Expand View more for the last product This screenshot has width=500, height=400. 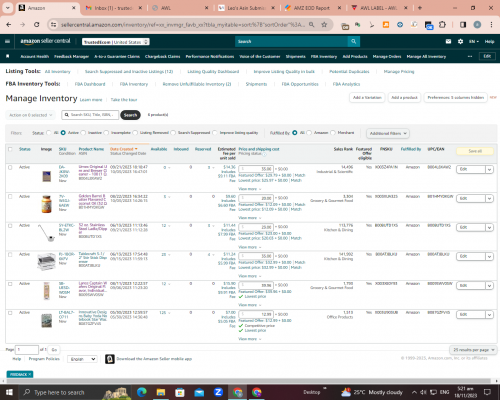click(x=249, y=339)
